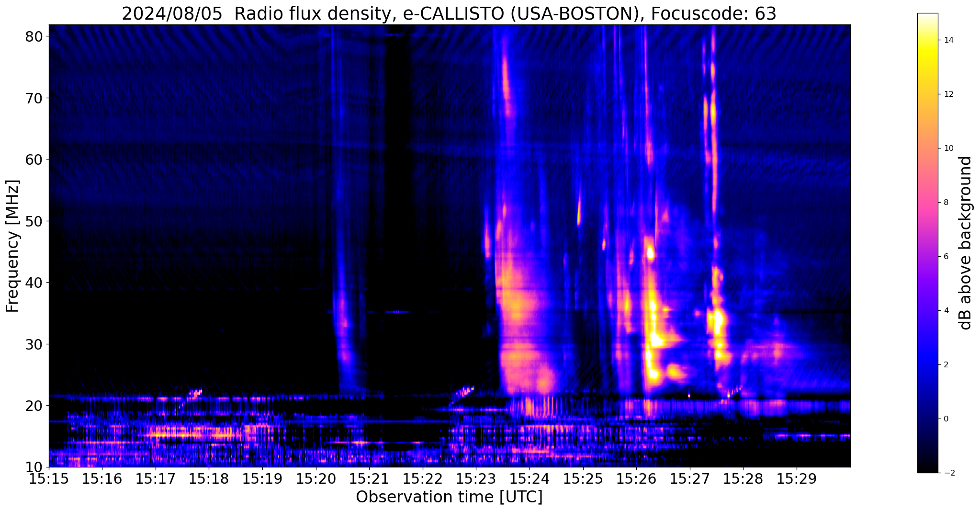This screenshot has height=511, width=980.
Task: Click the 15:20 time tick label
Action: click(x=316, y=479)
